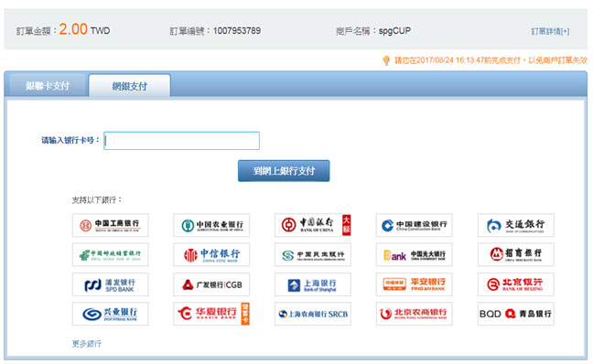Pick the 中国银行 Bank of China logo
Image resolution: width=593 pixels, height=364 pixels.
pos(313,225)
